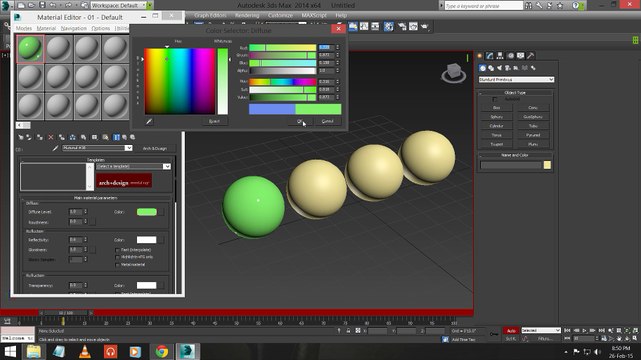Click the green Diffuse color swatch

point(147,212)
